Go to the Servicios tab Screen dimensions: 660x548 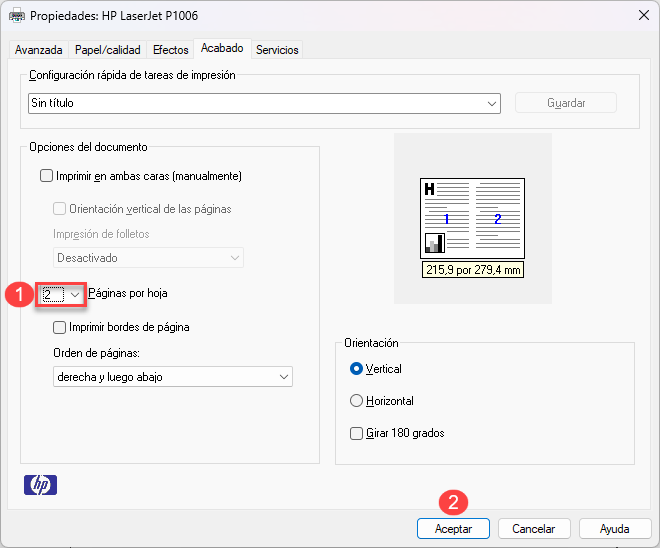[x=277, y=50]
